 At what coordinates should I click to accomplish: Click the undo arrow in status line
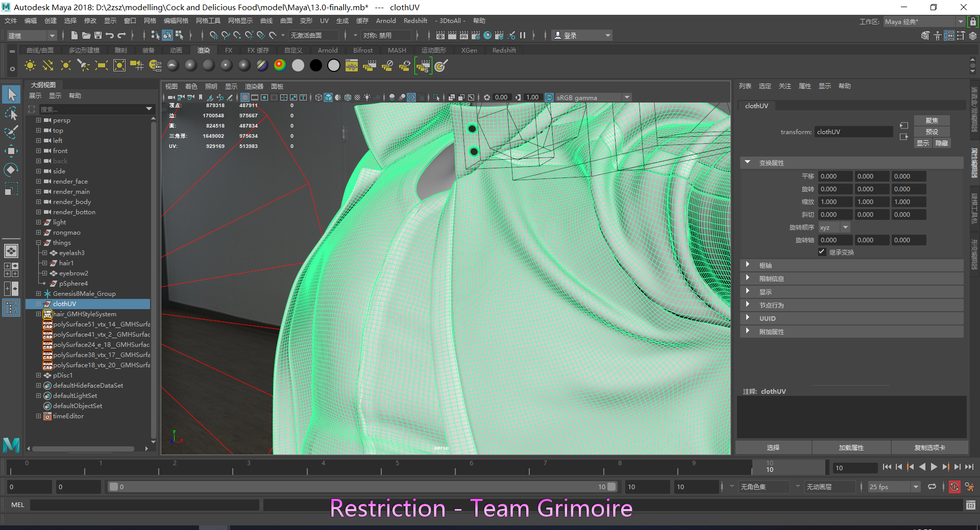pos(110,35)
